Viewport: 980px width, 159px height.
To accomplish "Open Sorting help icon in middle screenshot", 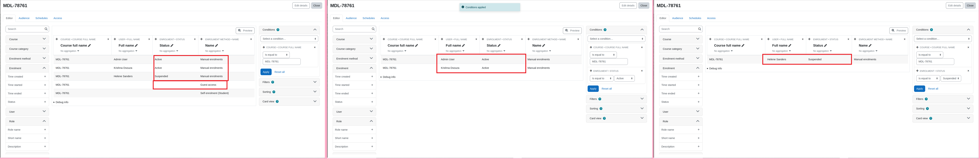I will (x=601, y=109).
